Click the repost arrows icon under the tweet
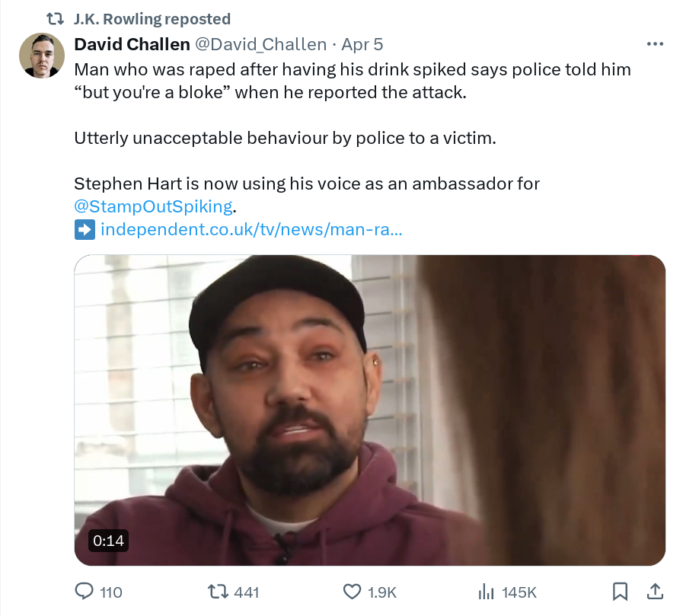This screenshot has height=616, width=683. pos(218,592)
